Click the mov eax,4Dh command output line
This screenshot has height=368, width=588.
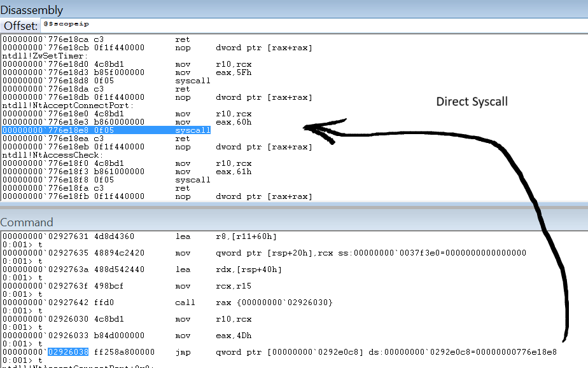[x=127, y=336]
